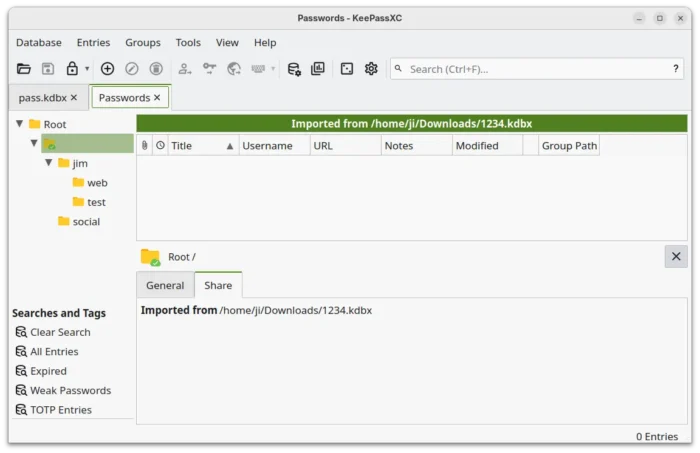Maximize the KeePassXC window

(x=660, y=18)
